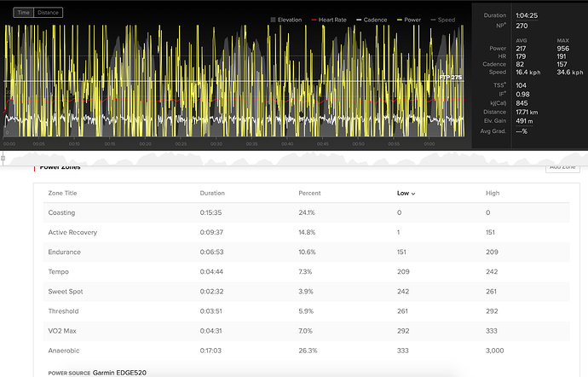
Task: Toggle the Elevation series in legend
Action: pos(286,20)
